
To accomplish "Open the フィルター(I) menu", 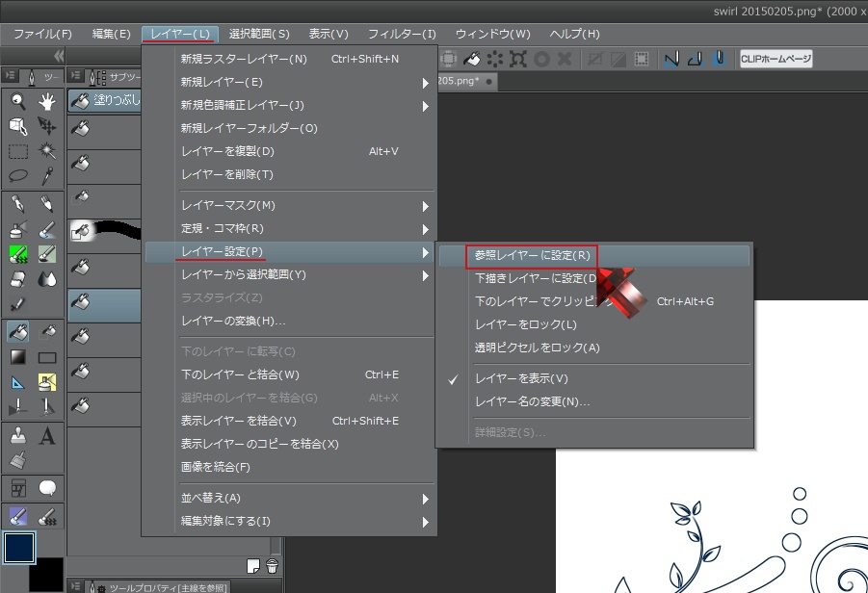I will click(x=402, y=34).
